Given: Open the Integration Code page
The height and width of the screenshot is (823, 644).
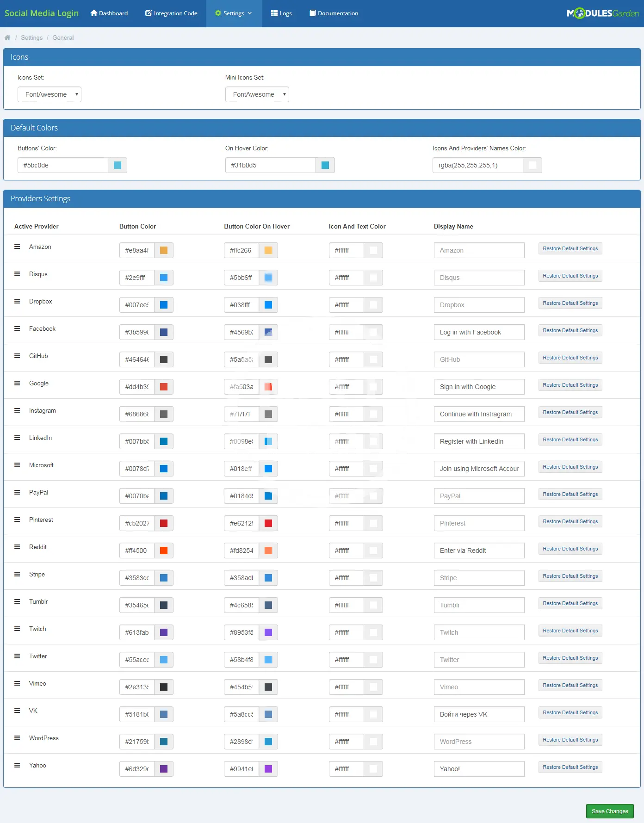Looking at the screenshot, I should click(171, 13).
